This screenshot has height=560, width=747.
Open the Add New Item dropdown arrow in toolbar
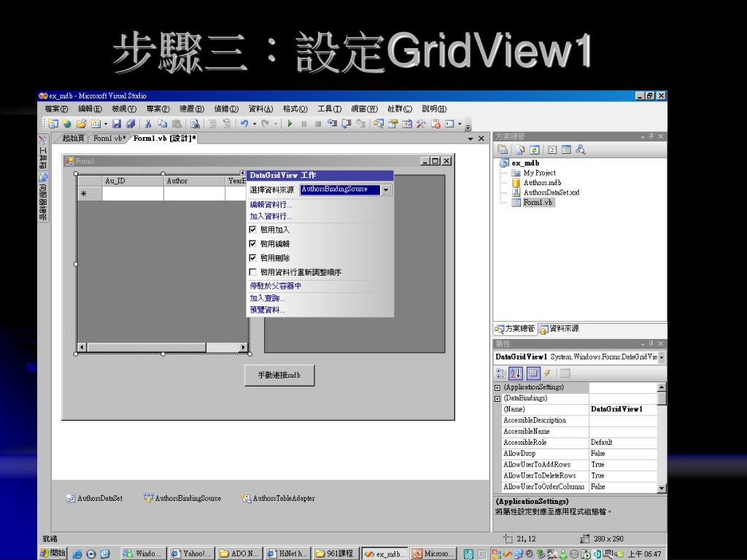(106, 124)
